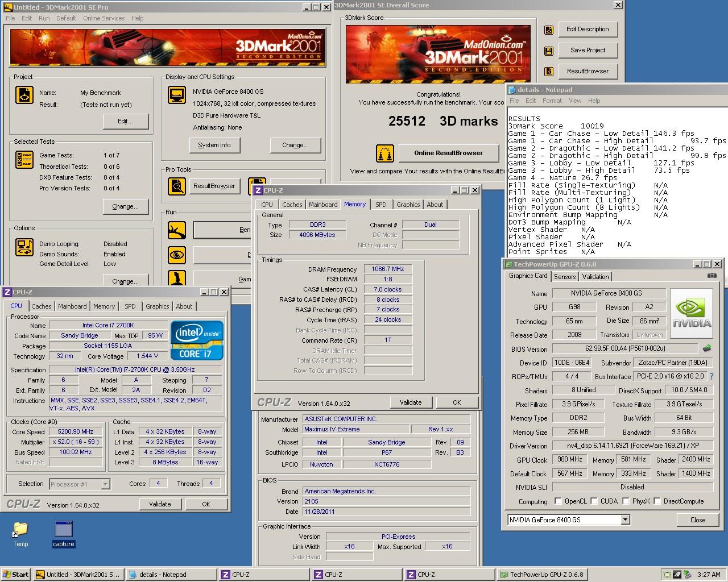Screen dimensions: 728x582
Task: Click Validate in the CPU-Z Memory window
Action: point(411,402)
